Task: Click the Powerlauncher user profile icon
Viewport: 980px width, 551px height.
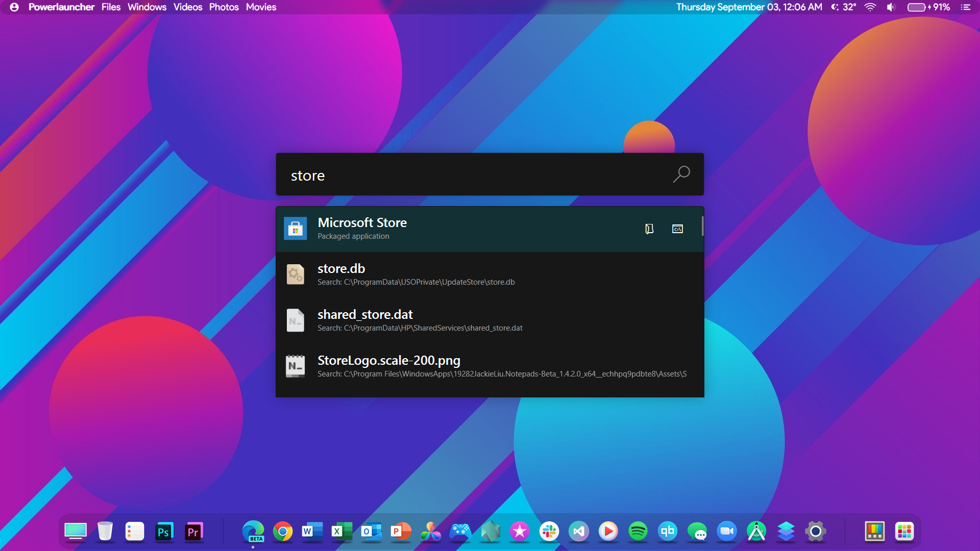Action: pos(13,7)
